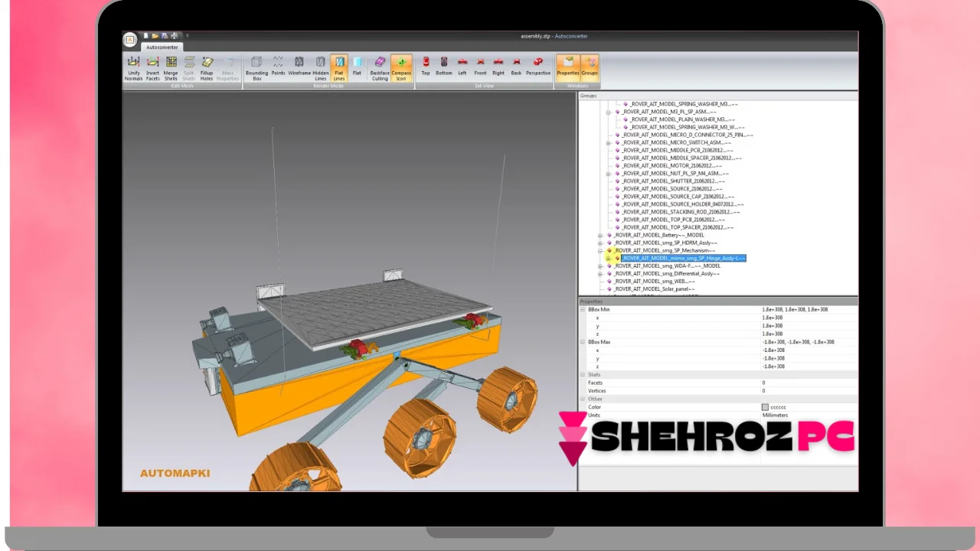This screenshot has width=980, height=551.
Task: Open the Autoconverter ribbon tab
Action: (162, 47)
